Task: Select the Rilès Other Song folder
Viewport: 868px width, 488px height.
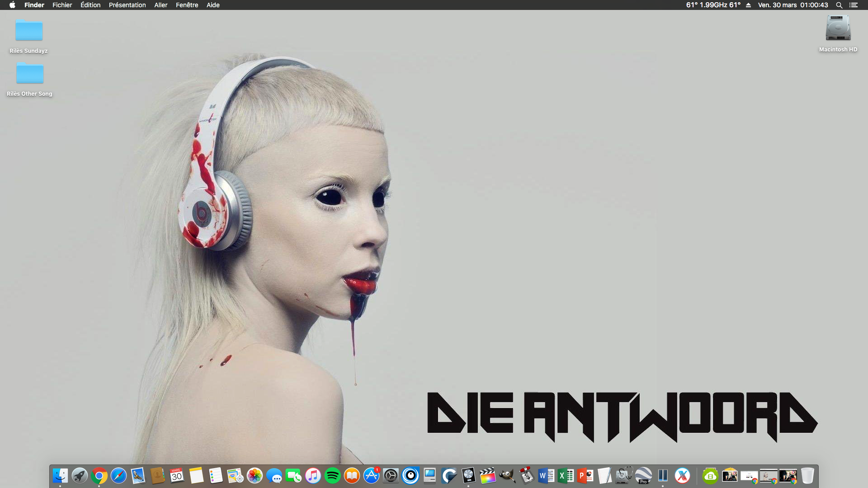Action: (x=29, y=80)
